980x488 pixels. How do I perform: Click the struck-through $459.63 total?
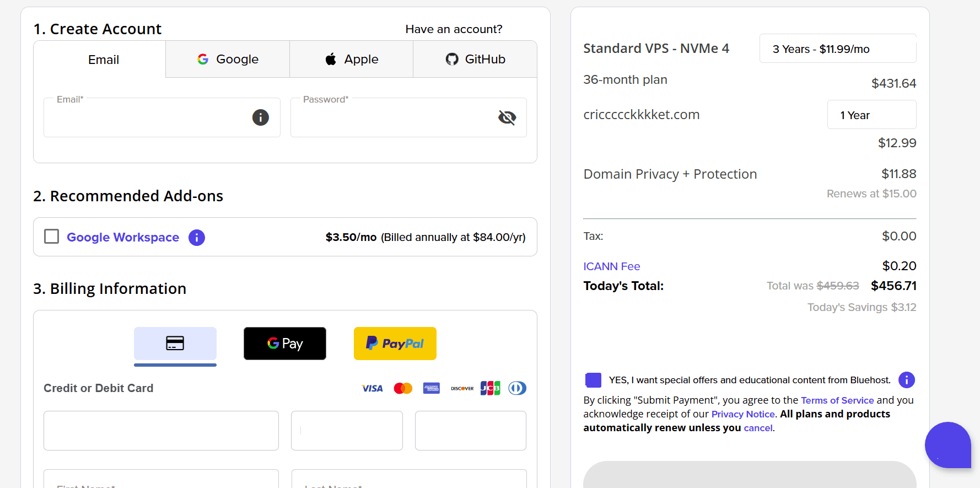[838, 286]
